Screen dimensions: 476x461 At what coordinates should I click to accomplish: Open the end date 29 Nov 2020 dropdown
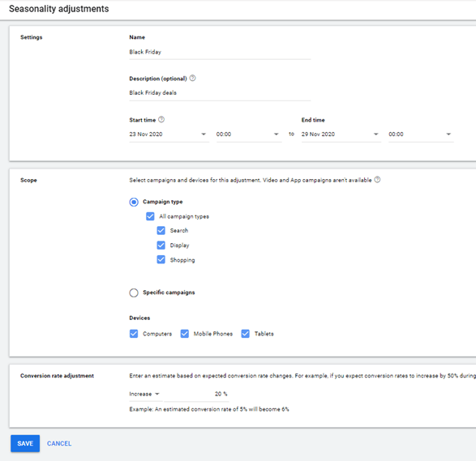(x=341, y=134)
